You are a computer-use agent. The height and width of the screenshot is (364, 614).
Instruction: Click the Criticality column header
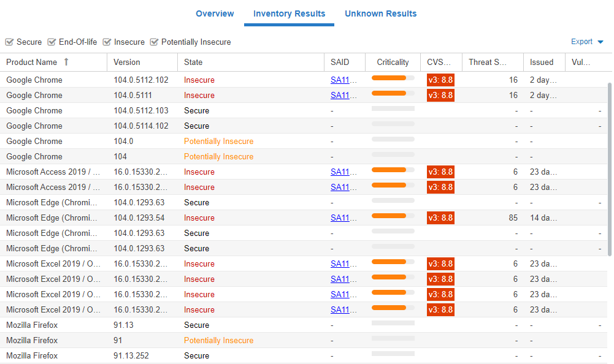(393, 62)
